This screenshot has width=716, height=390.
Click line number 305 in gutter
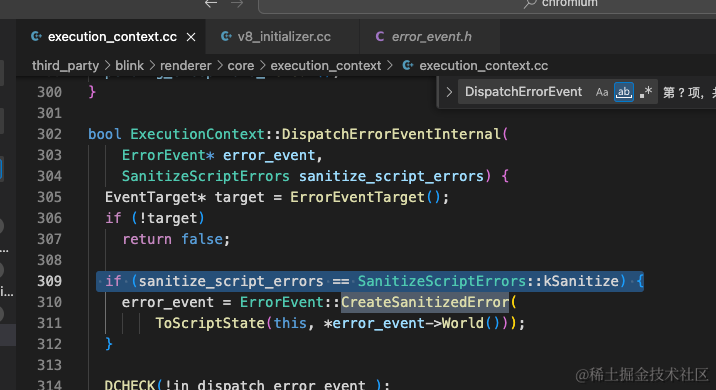pos(49,197)
